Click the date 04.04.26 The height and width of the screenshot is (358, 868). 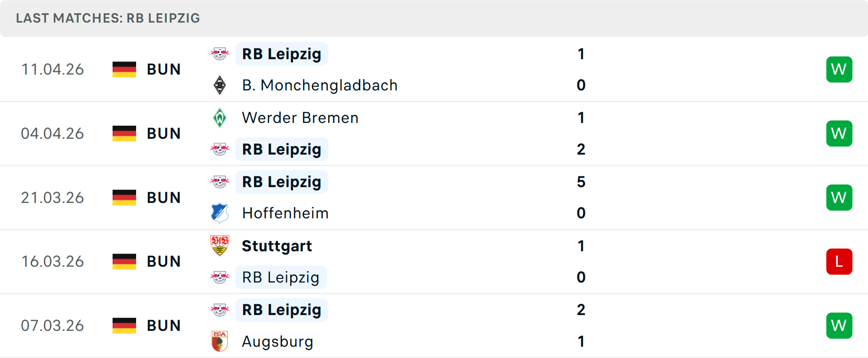pos(52,133)
